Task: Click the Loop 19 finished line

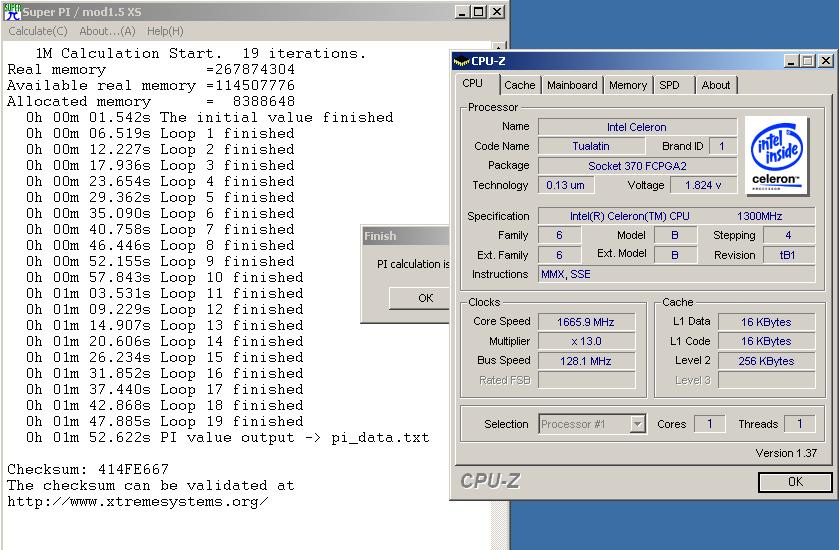Action: (165, 422)
